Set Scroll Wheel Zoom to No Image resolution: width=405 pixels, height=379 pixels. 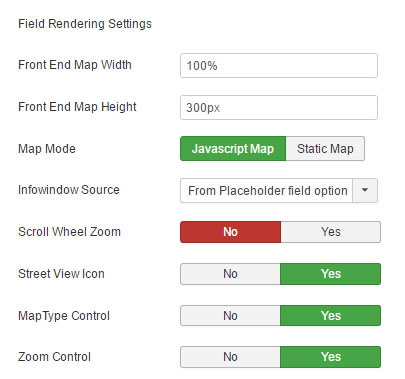pyautogui.click(x=230, y=232)
